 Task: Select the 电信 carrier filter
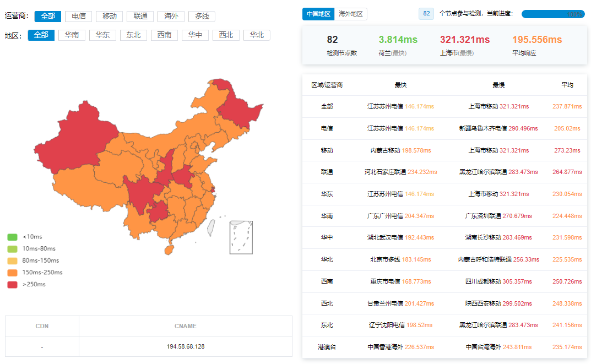point(78,17)
